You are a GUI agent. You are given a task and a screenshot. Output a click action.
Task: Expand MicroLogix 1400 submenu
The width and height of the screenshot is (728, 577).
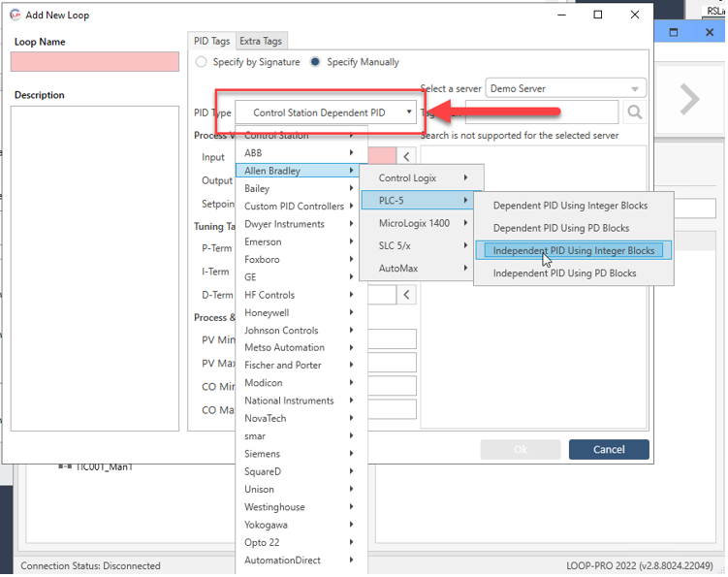pos(417,223)
